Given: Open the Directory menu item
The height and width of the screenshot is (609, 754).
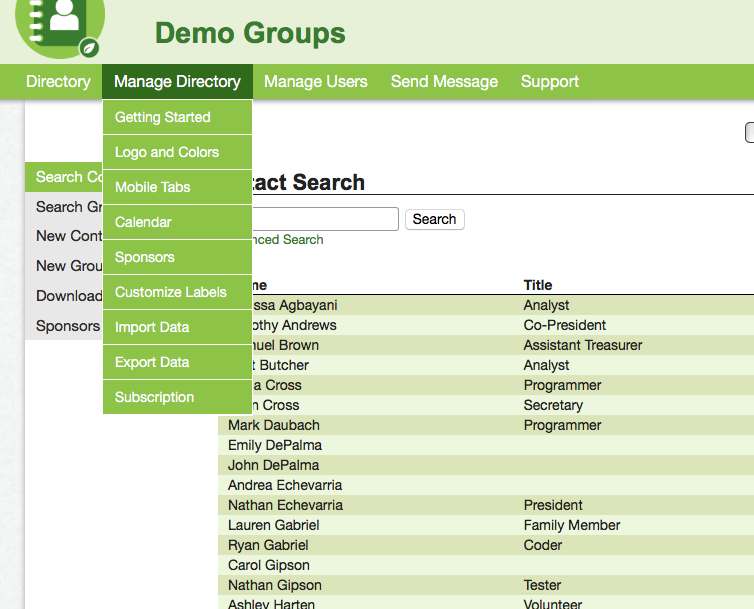Looking at the screenshot, I should pyautogui.click(x=58, y=82).
